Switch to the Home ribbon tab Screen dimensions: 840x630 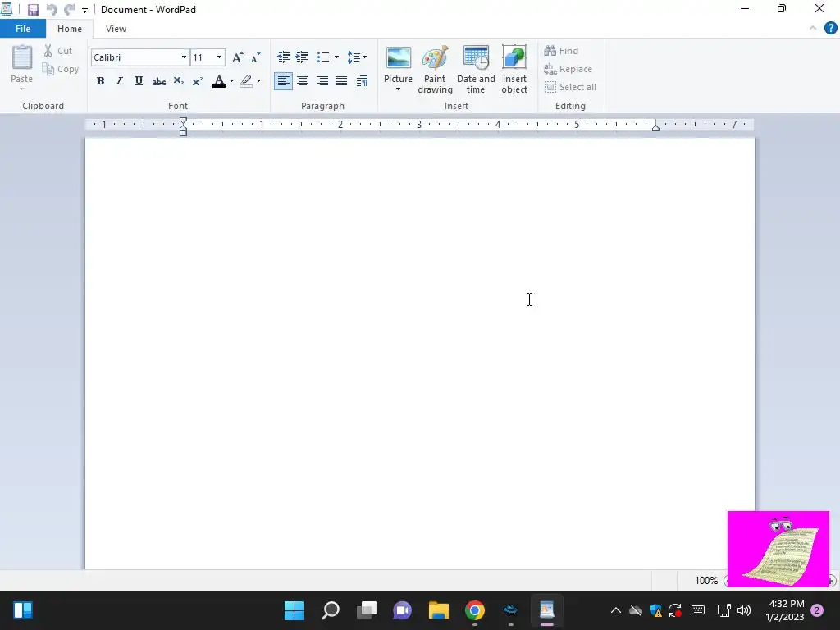(70, 29)
